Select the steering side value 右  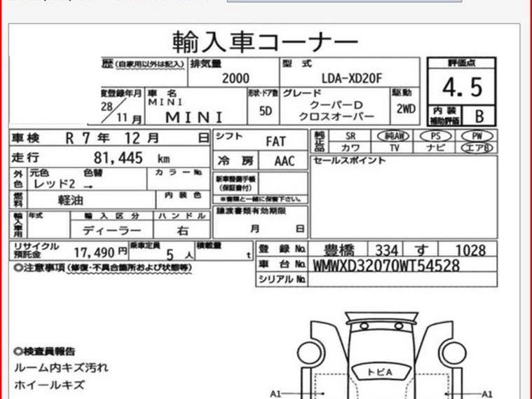pyautogui.click(x=182, y=231)
